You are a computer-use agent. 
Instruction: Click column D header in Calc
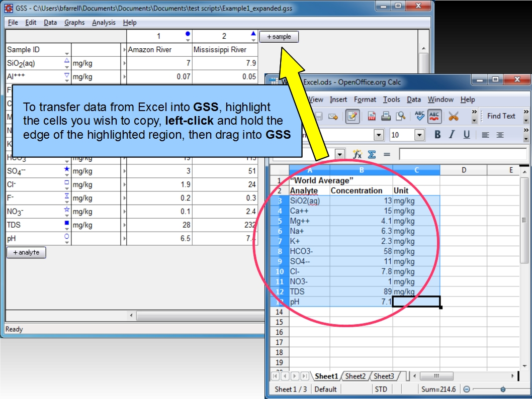click(x=464, y=170)
